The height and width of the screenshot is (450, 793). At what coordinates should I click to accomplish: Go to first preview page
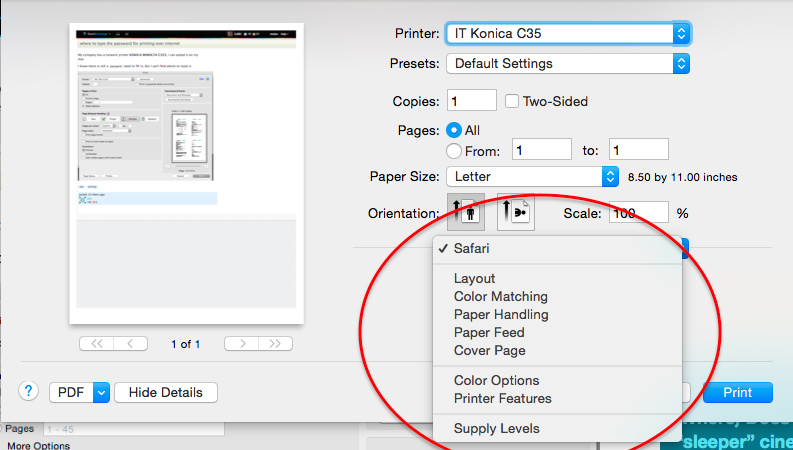96,344
